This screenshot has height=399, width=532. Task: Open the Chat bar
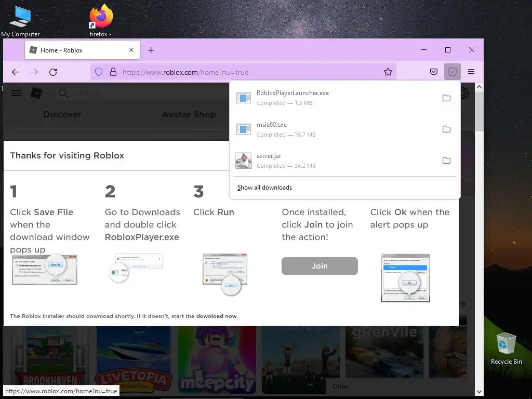[397, 386]
